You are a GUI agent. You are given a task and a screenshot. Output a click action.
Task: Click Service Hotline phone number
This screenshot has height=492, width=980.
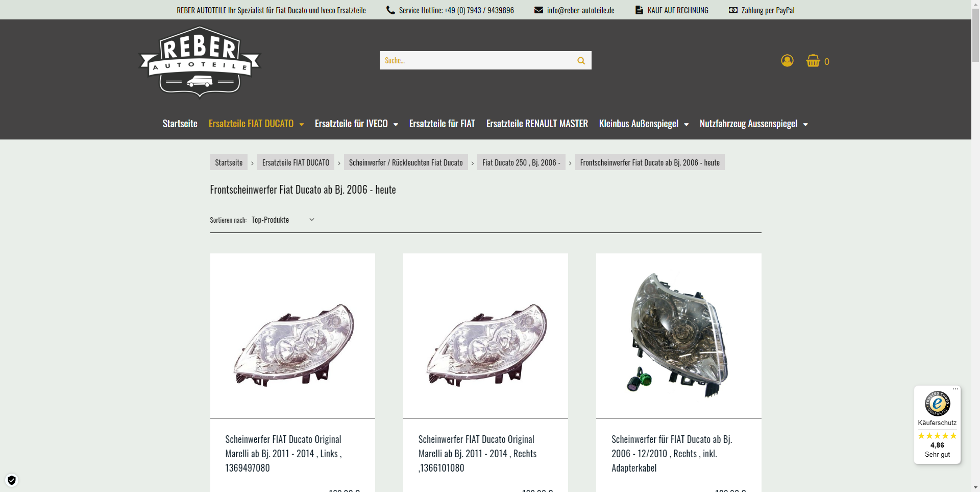479,10
